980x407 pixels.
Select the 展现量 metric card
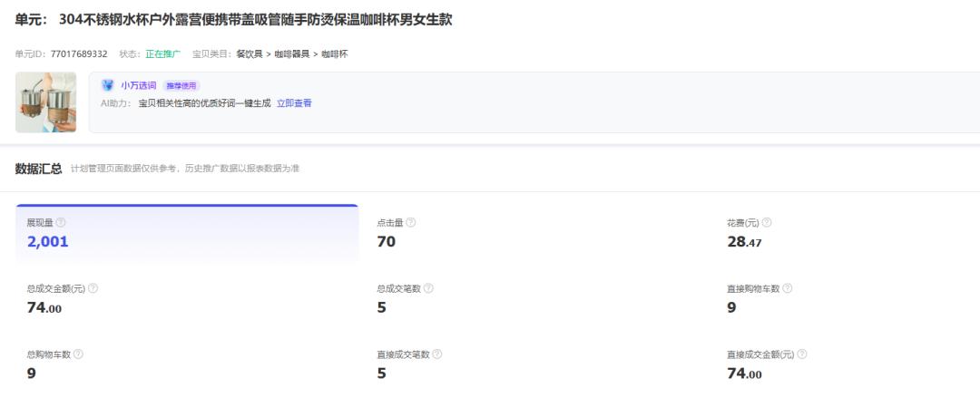tap(187, 234)
